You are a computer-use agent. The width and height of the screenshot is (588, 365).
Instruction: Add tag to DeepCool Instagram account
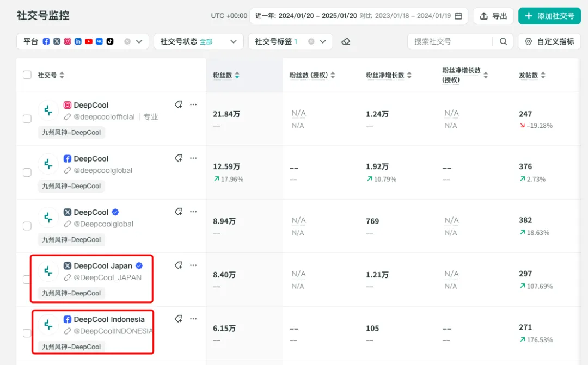(x=179, y=104)
